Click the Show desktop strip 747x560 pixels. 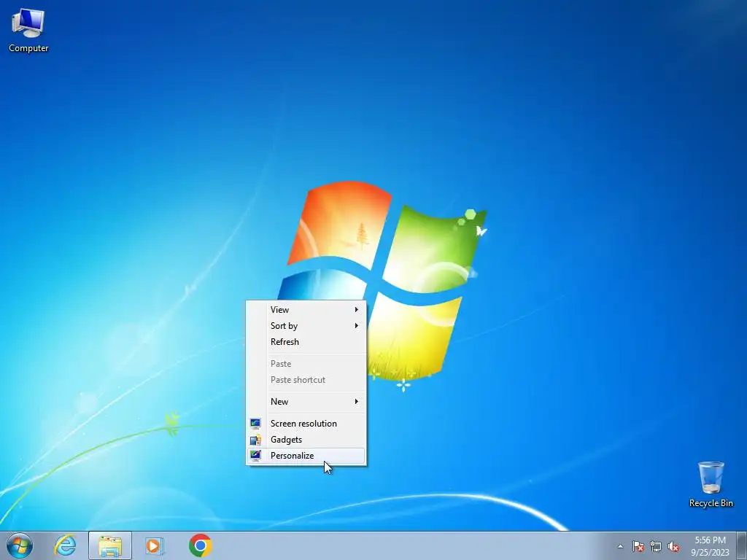pyautogui.click(x=742, y=545)
